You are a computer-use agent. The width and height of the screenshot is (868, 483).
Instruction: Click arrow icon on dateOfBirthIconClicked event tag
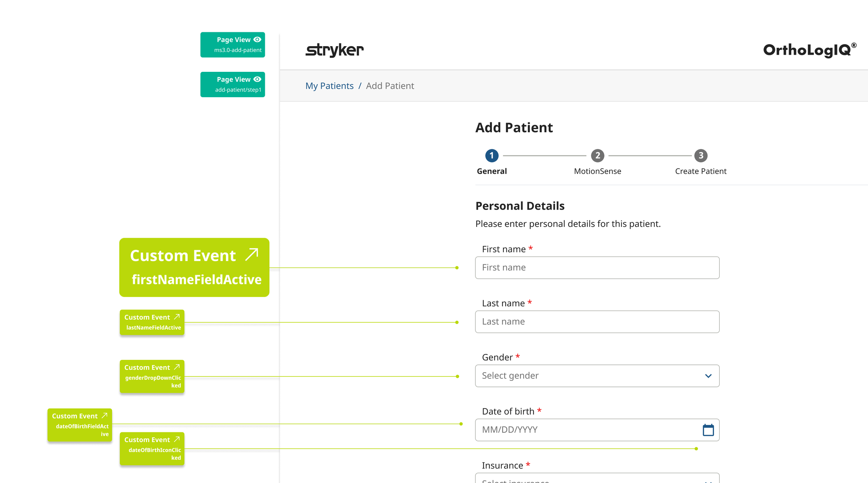coord(177,439)
